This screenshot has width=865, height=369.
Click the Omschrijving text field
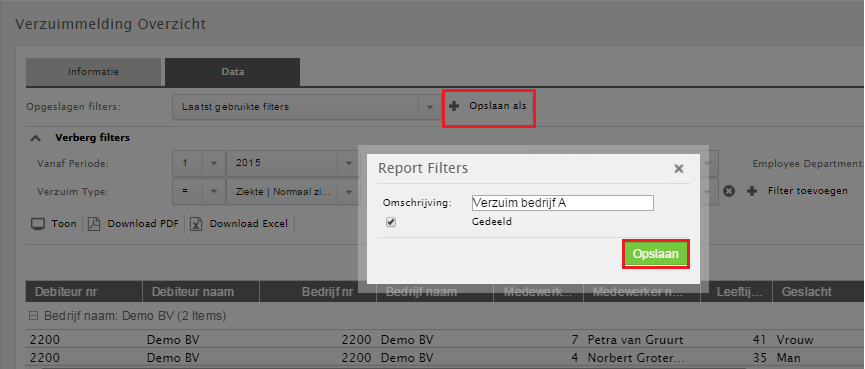coord(563,203)
